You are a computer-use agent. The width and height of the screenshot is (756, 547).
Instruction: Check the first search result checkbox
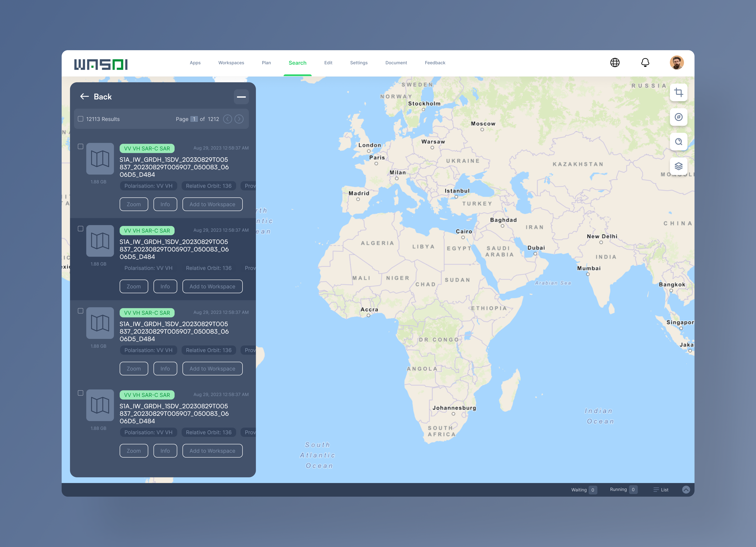click(x=80, y=147)
